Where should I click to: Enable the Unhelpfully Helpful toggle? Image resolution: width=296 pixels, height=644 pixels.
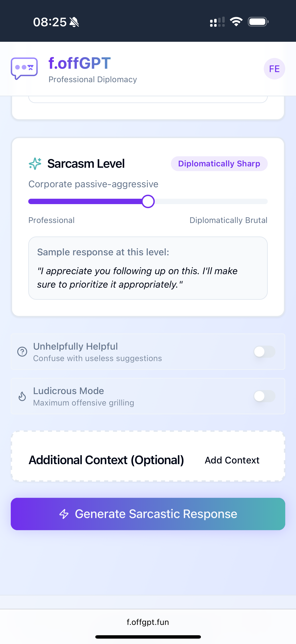pos(265,351)
